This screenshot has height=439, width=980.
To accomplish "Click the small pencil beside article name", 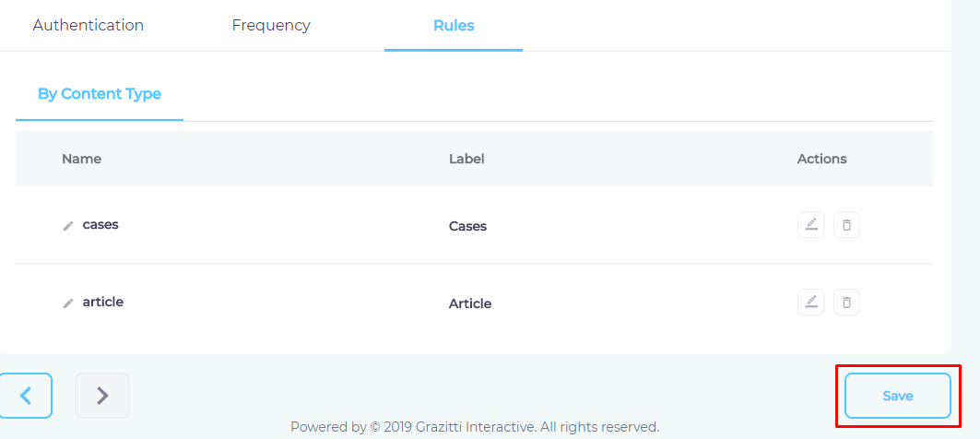I will coord(67,303).
